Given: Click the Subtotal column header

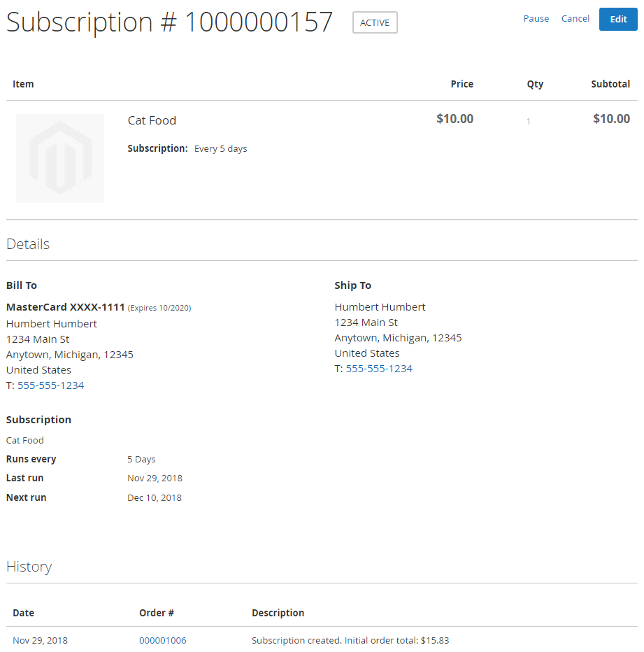Looking at the screenshot, I should click(x=610, y=84).
